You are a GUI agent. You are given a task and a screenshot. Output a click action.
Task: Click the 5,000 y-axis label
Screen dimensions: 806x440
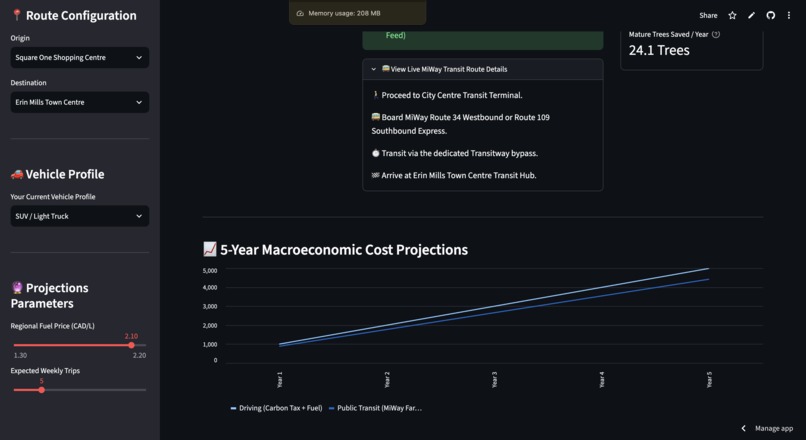pos(210,270)
